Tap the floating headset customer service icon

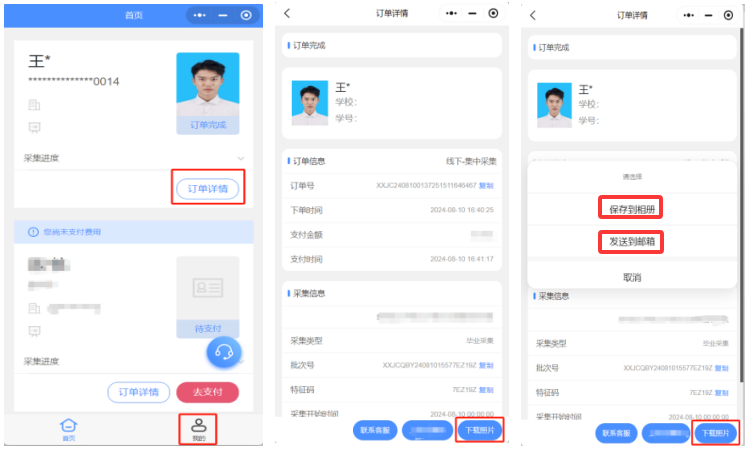(x=225, y=352)
